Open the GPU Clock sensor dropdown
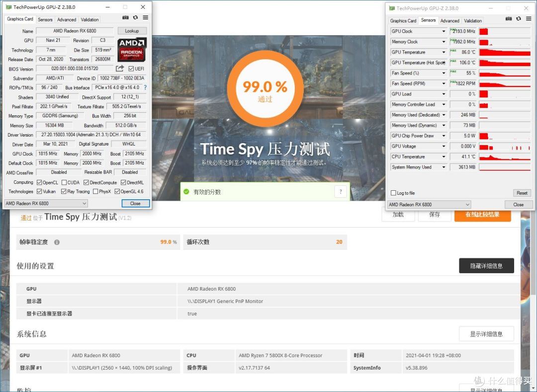The height and width of the screenshot is (392, 537). [444, 31]
